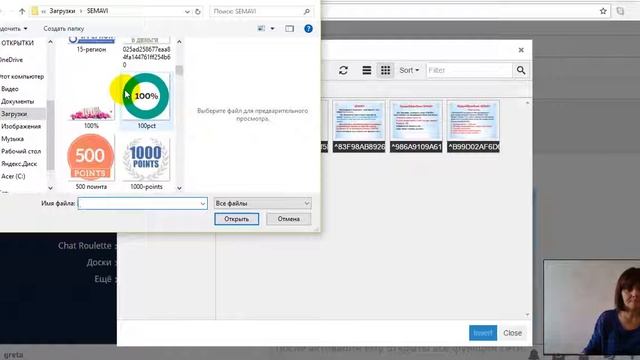Open Этот компьютер in navigation pane
The height and width of the screenshot is (360, 640).
click(x=22, y=76)
